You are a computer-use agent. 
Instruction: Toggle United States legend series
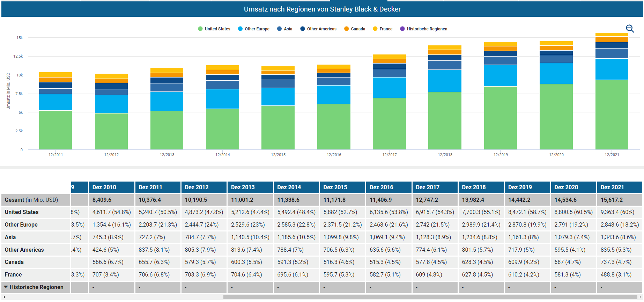[x=214, y=29]
